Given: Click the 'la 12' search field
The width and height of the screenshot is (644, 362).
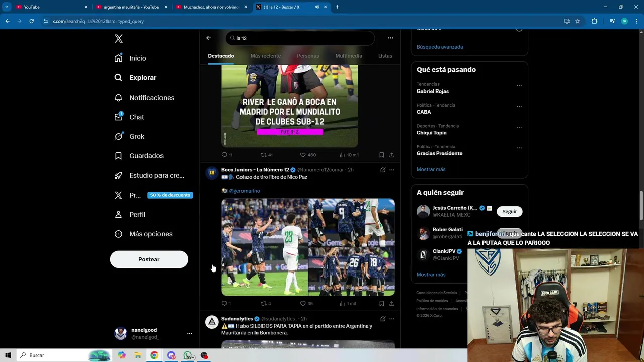Looking at the screenshot, I should (300, 38).
